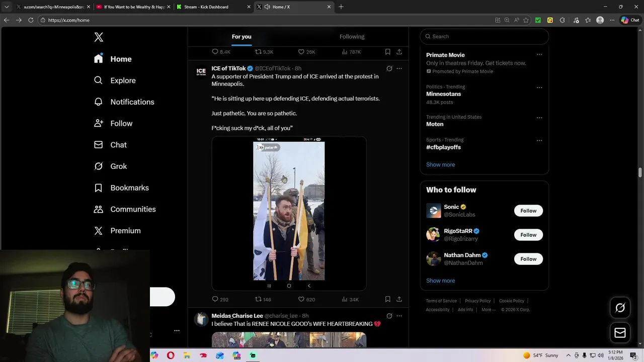Open browser extensions puzzle icon
This screenshot has height=362, width=644.
pos(562,20)
